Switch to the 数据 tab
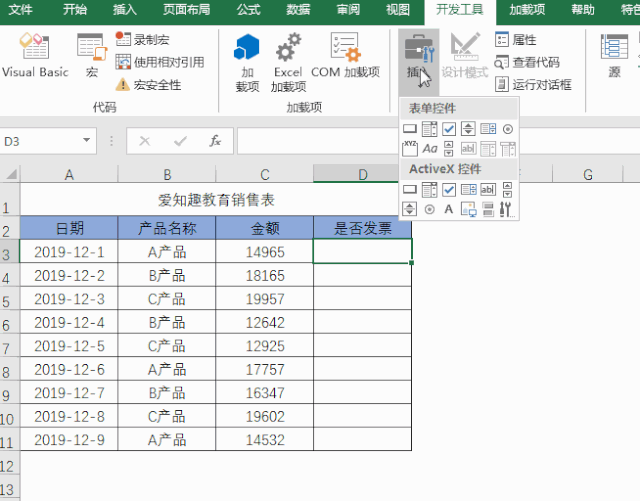Viewport: 640px width, 501px height. pos(298,9)
